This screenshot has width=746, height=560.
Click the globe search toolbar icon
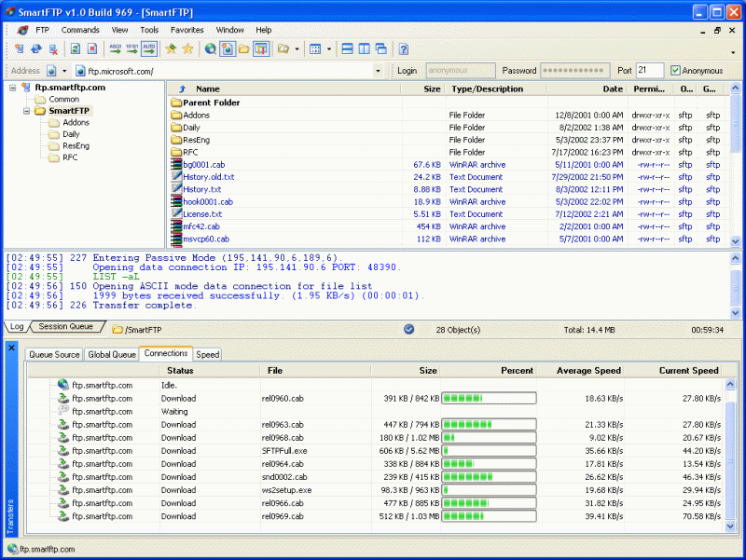(x=211, y=49)
